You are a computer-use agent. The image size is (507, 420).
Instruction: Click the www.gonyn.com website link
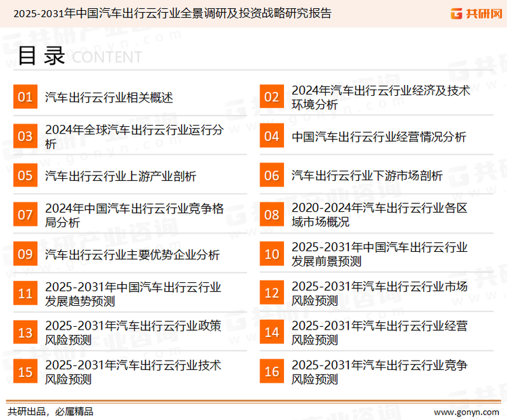coord(466,411)
